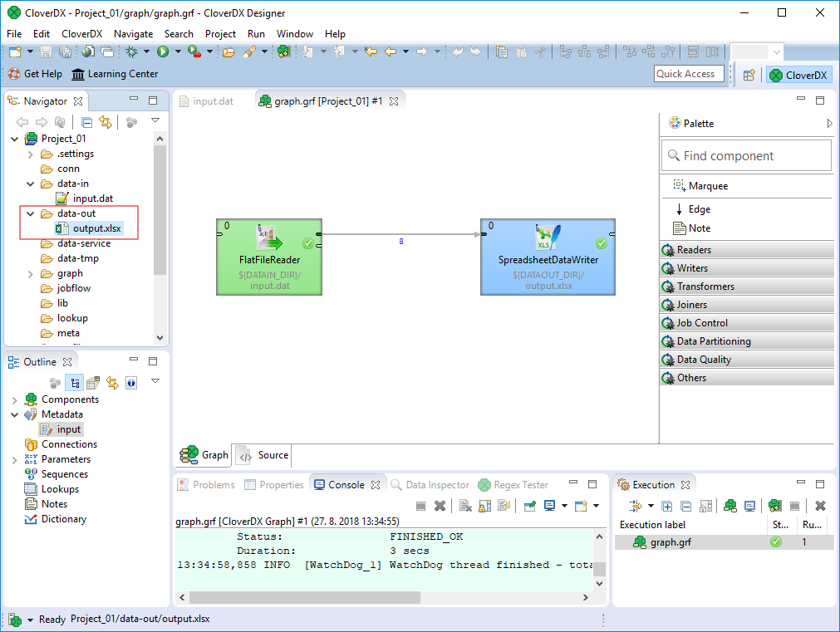This screenshot has height=632, width=840.
Task: Click the green Run graph toolbar icon
Action: (x=163, y=51)
